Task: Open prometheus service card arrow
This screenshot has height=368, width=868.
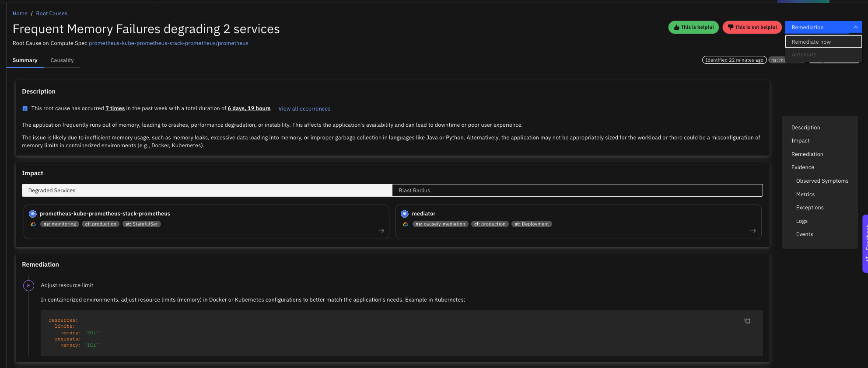Action: 381,231
